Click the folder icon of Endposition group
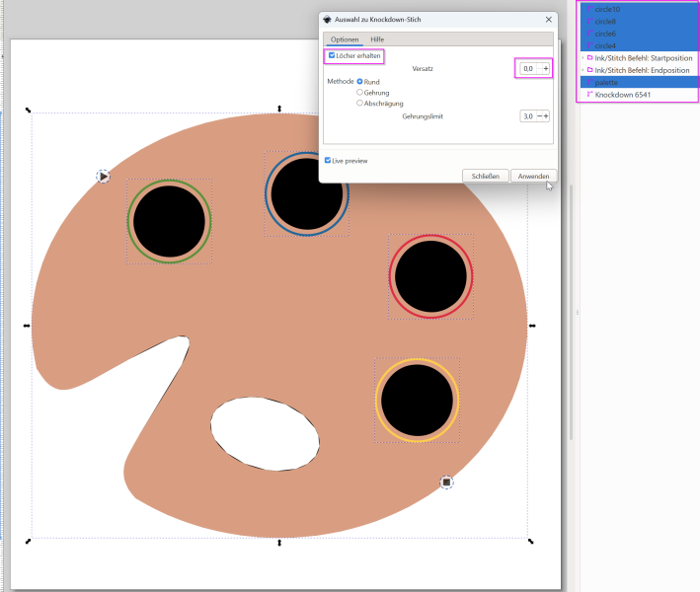This screenshot has width=700, height=592. coord(589,71)
